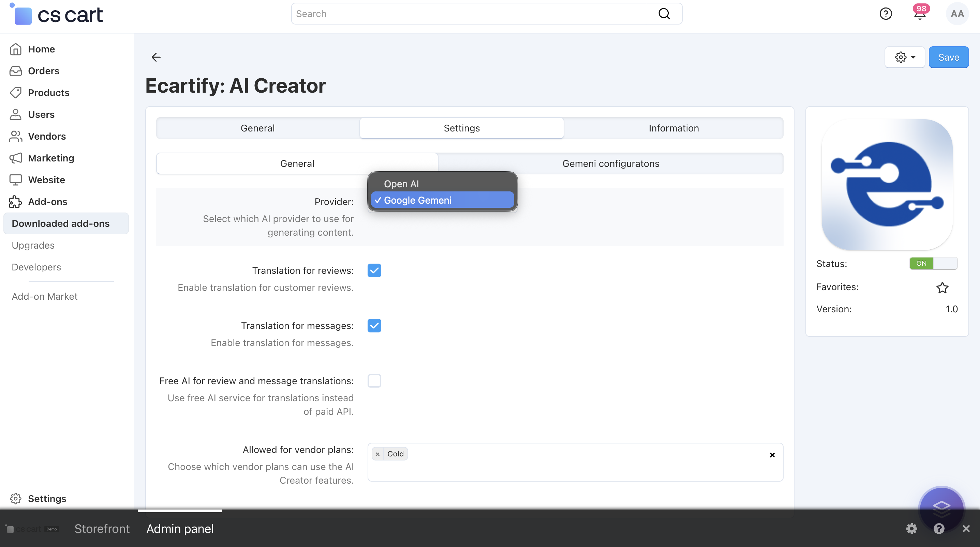Open the Marketing section
The width and height of the screenshot is (980, 547).
51,158
